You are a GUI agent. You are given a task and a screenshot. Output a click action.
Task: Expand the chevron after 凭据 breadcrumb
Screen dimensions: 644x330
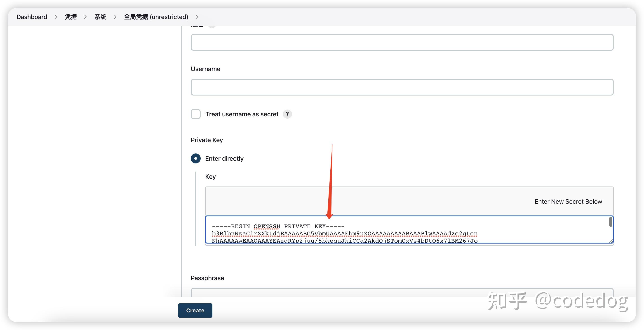pos(85,17)
